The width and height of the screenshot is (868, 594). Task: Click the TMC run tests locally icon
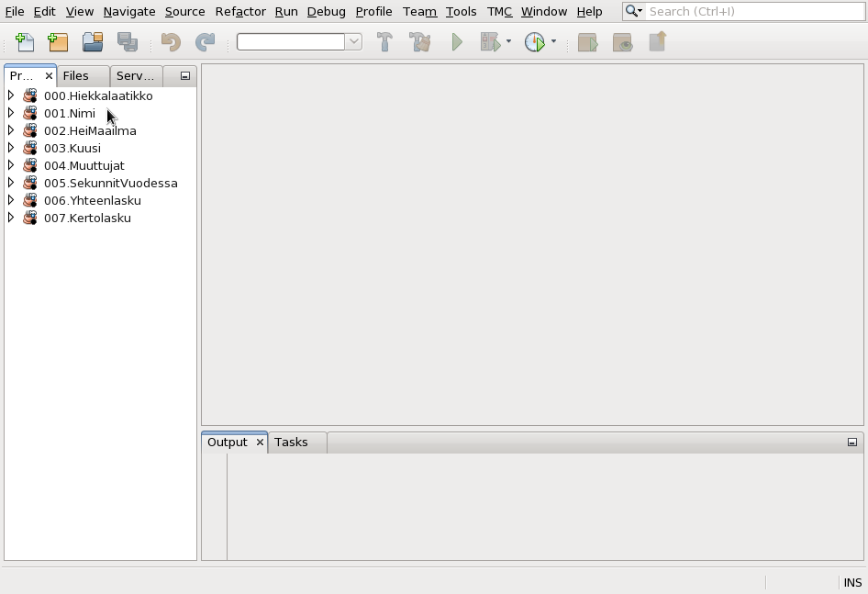[588, 42]
